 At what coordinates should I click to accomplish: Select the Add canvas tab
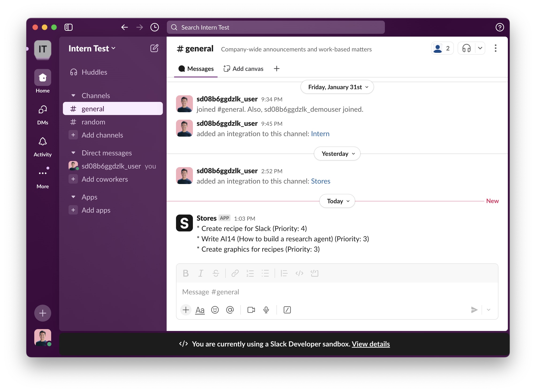click(x=243, y=69)
